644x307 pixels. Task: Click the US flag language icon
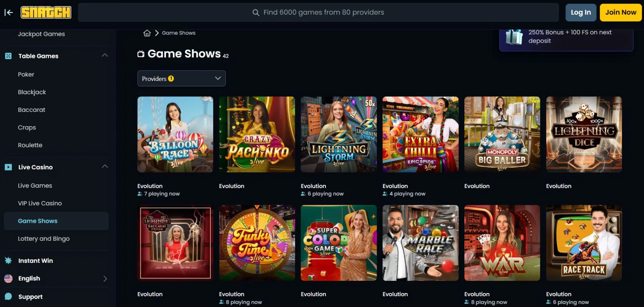8,278
